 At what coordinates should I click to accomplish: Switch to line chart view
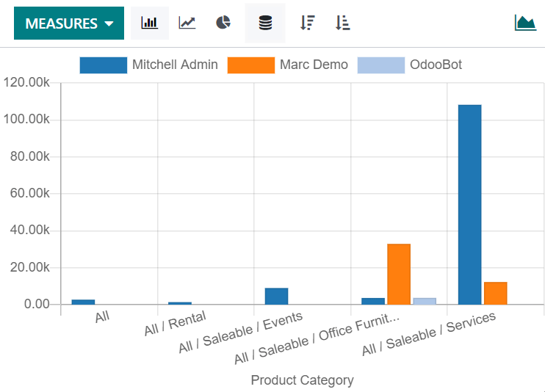click(x=187, y=23)
